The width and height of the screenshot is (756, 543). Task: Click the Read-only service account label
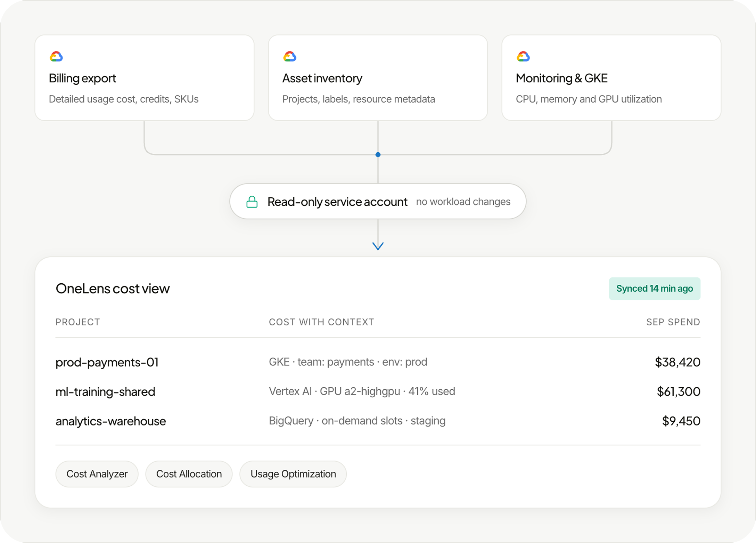[337, 202]
